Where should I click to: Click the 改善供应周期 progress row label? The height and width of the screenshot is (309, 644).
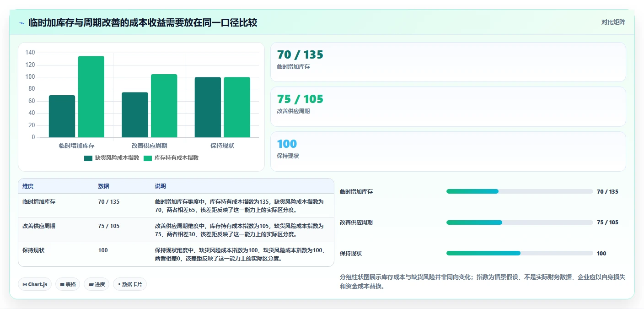tap(356, 222)
